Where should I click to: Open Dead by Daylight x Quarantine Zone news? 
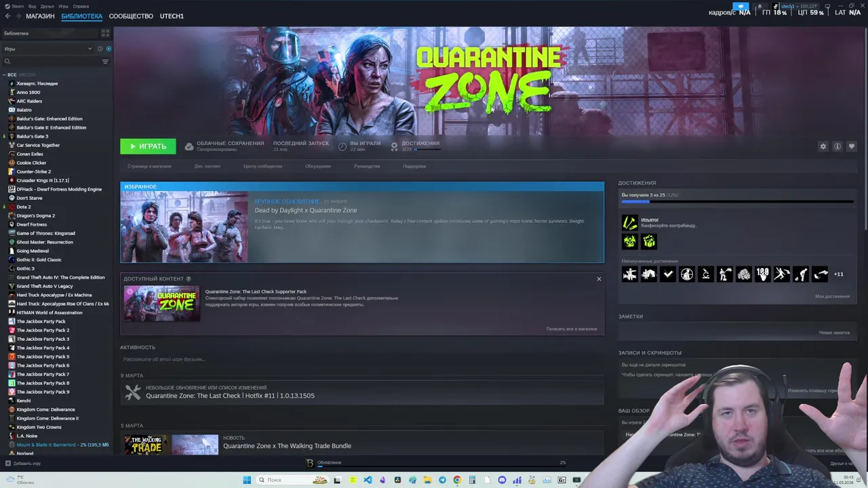pos(306,210)
